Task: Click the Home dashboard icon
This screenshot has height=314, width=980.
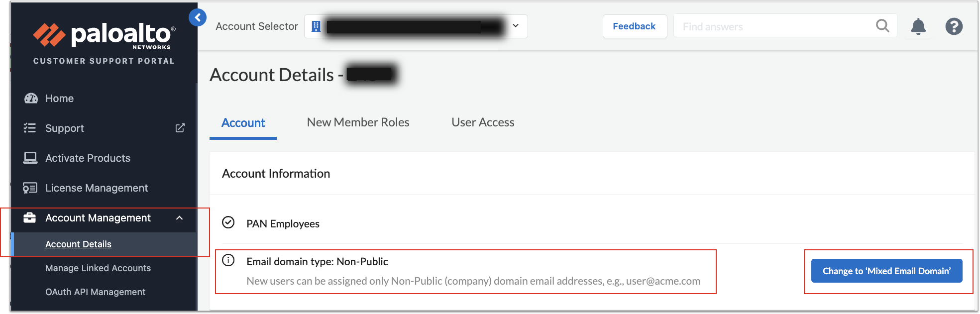Action: click(x=31, y=99)
